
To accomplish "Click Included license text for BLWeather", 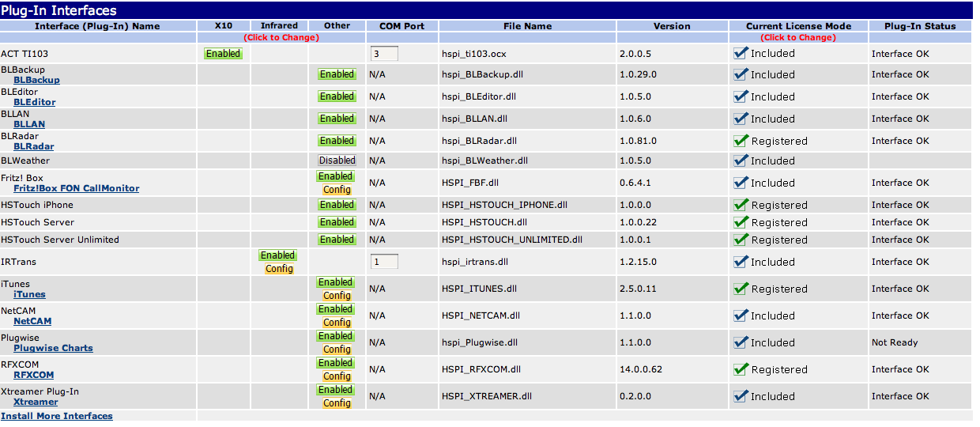I will 773,161.
